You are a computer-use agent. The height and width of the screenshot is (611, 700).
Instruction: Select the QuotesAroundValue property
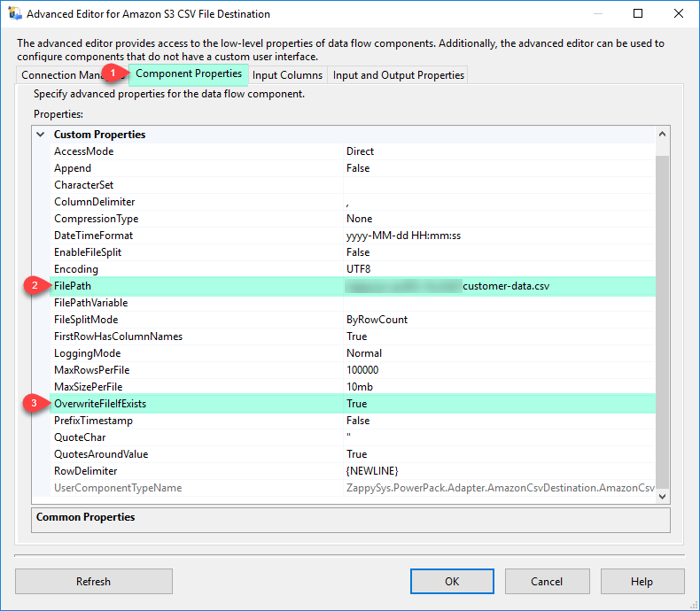point(101,454)
